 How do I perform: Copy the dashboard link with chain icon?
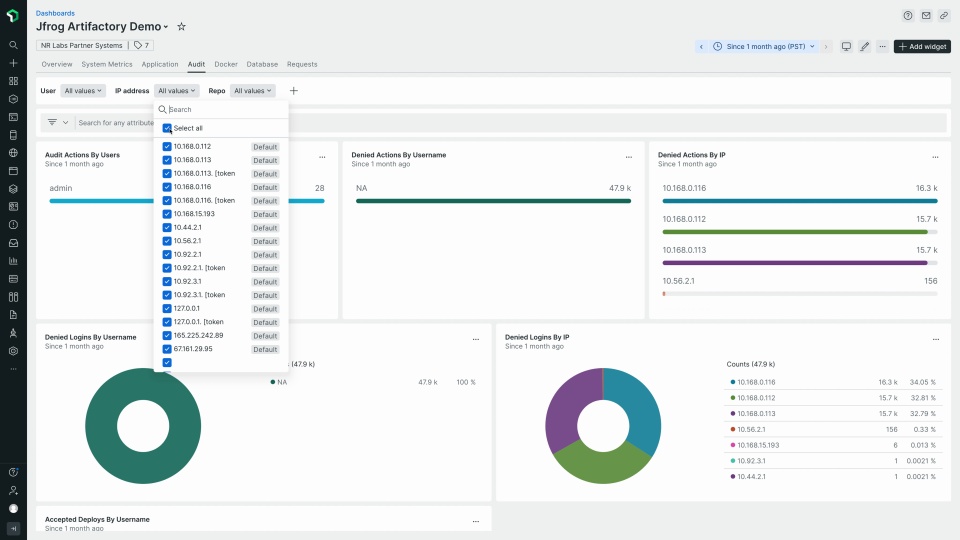pyautogui.click(x=943, y=16)
